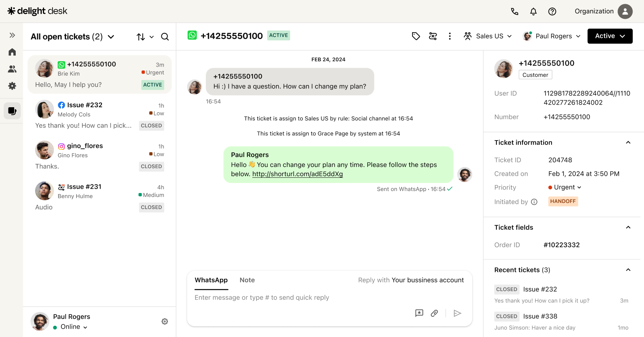
Task: Click Ticket ID value 204748
Action: click(560, 160)
